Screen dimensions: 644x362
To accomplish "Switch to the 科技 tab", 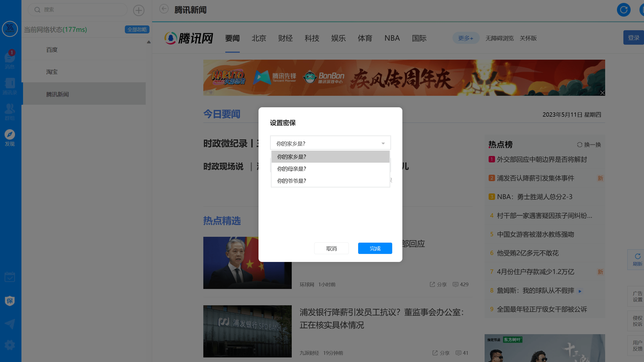I will (x=312, y=38).
